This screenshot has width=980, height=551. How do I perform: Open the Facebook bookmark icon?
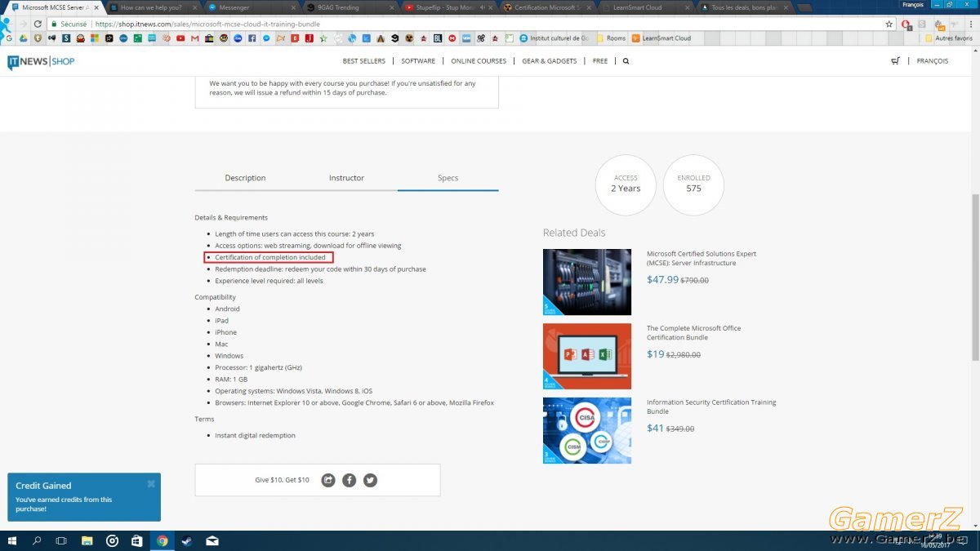[x=252, y=38]
